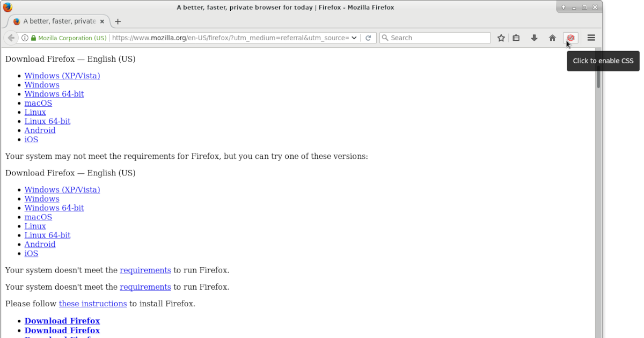Open first iOS download link
644x338 pixels.
31,139
